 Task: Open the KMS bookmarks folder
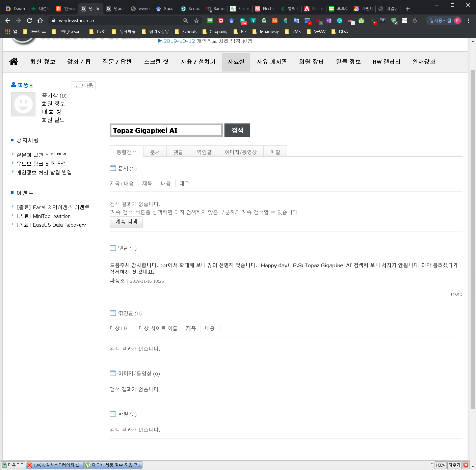[x=293, y=32]
